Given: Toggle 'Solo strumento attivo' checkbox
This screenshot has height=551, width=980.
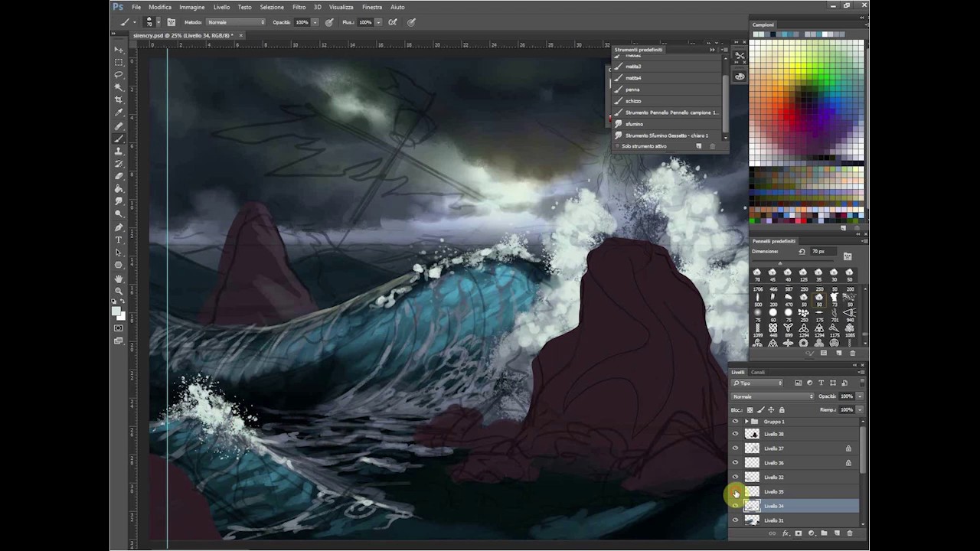Looking at the screenshot, I should 617,146.
